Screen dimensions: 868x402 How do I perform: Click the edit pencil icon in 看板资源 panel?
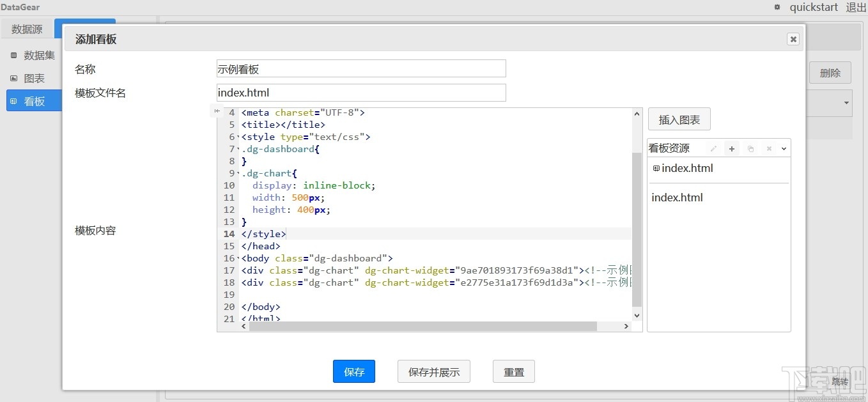tap(714, 148)
